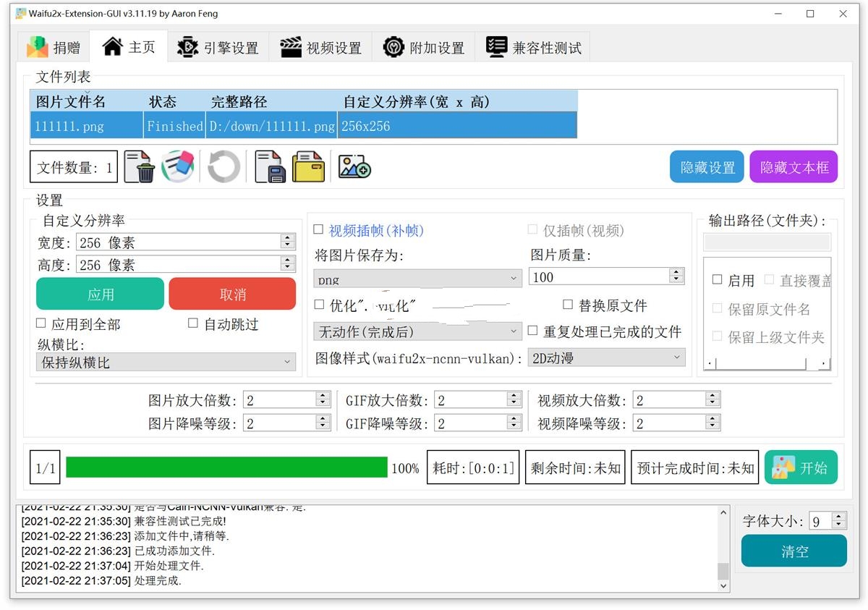Open the image format dropdown showing png
Viewport: 868px width, 610px height.
click(x=417, y=278)
